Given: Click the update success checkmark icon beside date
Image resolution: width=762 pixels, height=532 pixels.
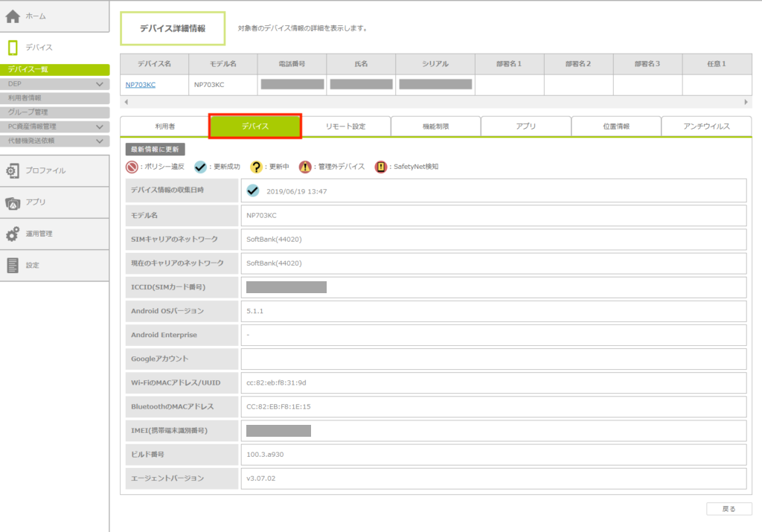Looking at the screenshot, I should 253,190.
